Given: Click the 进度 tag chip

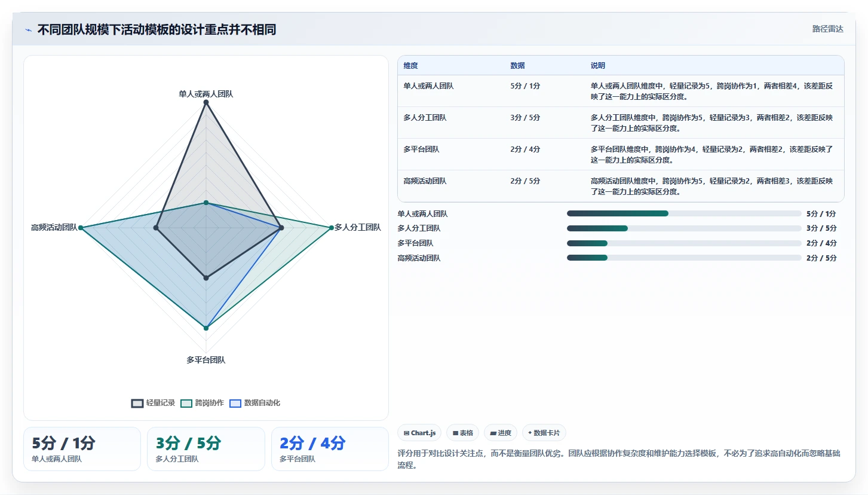Looking at the screenshot, I should click(501, 433).
